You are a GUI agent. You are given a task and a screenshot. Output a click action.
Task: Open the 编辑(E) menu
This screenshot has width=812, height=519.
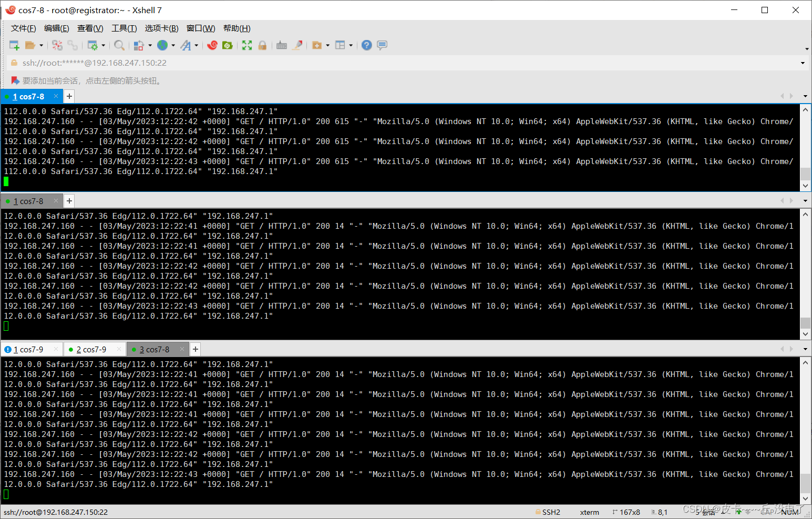pyautogui.click(x=57, y=28)
